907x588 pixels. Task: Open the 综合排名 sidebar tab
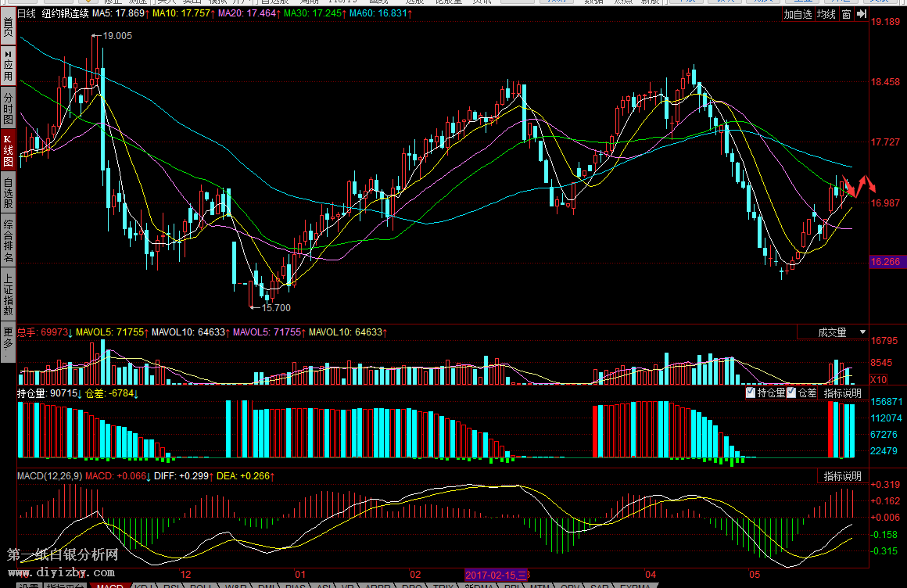(8, 242)
